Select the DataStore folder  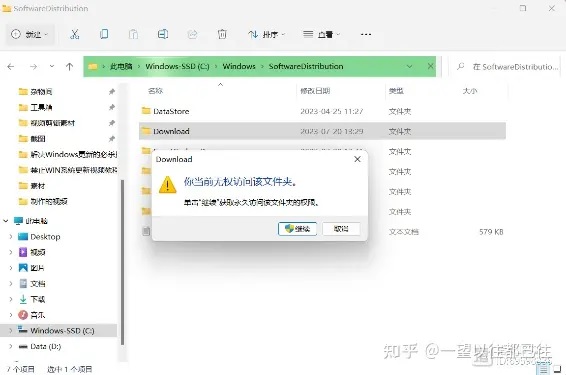pyautogui.click(x=171, y=111)
